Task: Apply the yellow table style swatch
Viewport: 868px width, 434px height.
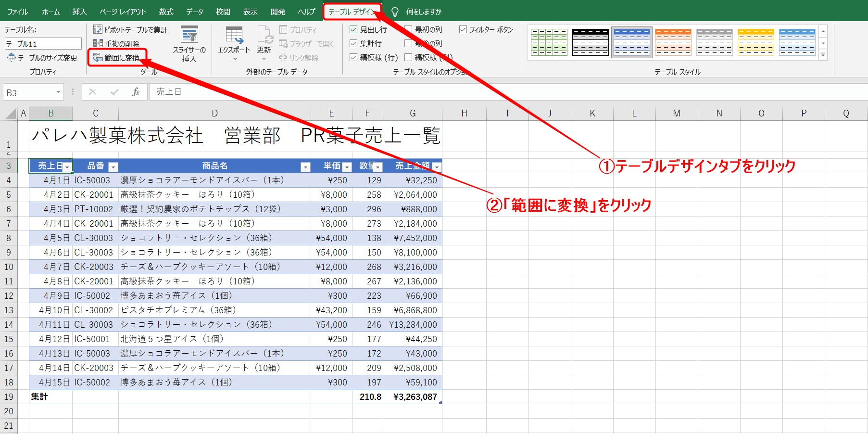Action: tap(756, 42)
